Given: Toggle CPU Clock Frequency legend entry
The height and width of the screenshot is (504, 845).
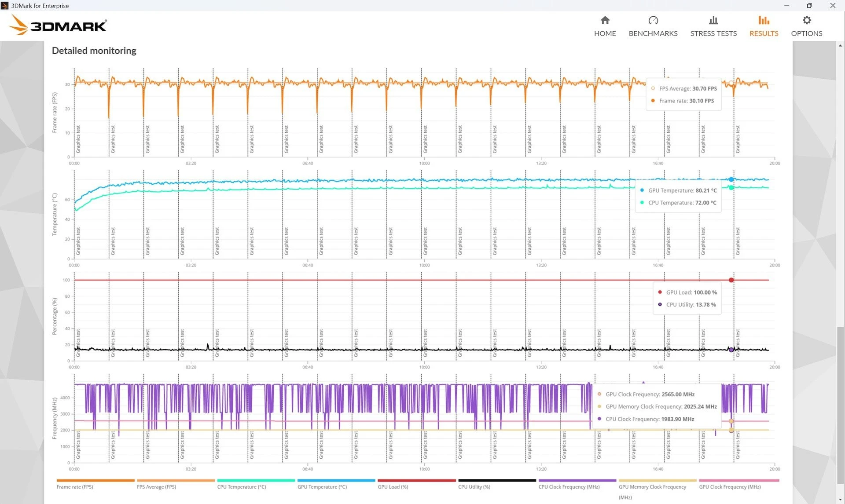Looking at the screenshot, I should coord(569,487).
